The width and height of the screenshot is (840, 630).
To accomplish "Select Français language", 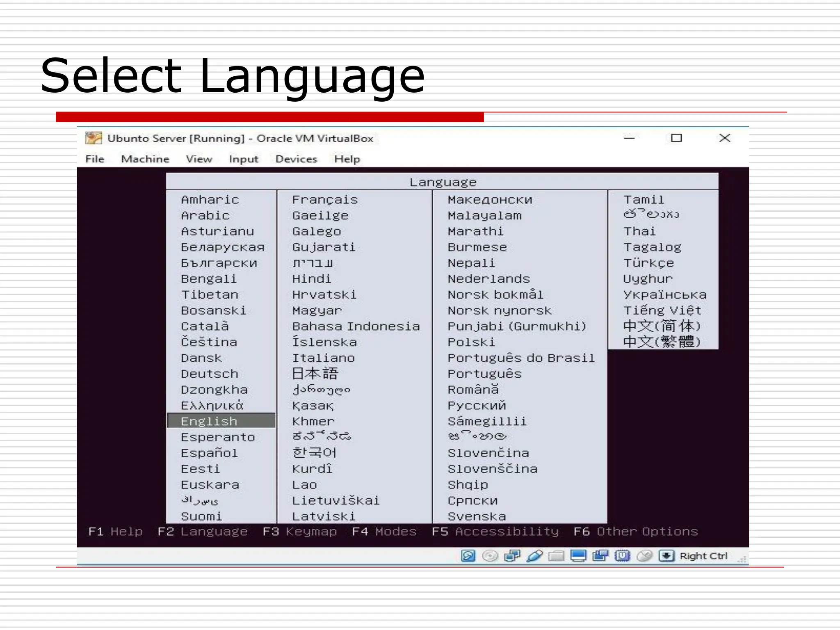I will point(325,200).
